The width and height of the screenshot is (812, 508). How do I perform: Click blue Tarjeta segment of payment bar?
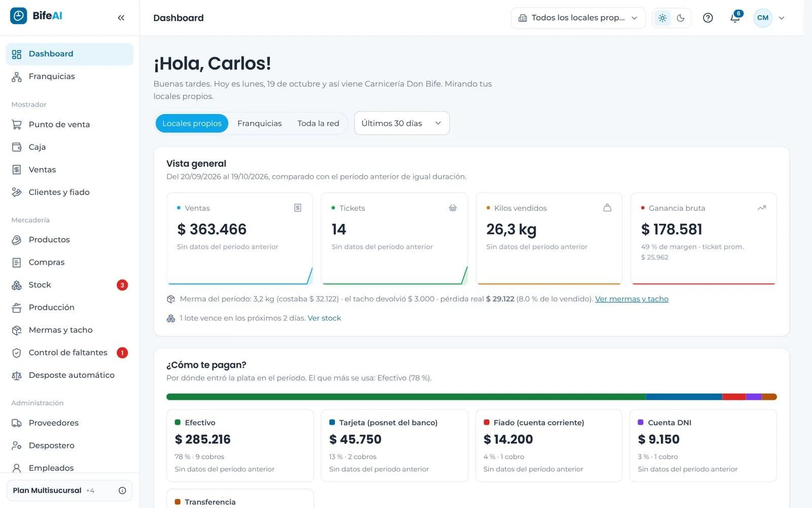684,397
